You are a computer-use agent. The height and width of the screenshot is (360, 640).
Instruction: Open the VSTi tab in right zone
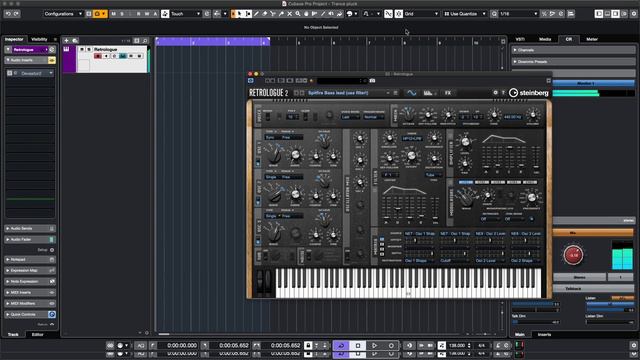pyautogui.click(x=520, y=39)
